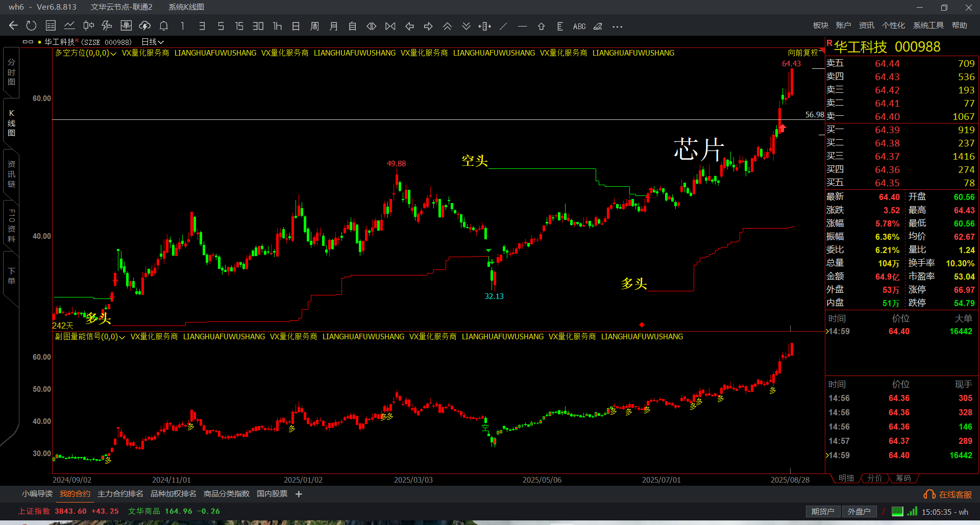Select the eraser drawing tool
980x525 pixels.
pos(598,26)
